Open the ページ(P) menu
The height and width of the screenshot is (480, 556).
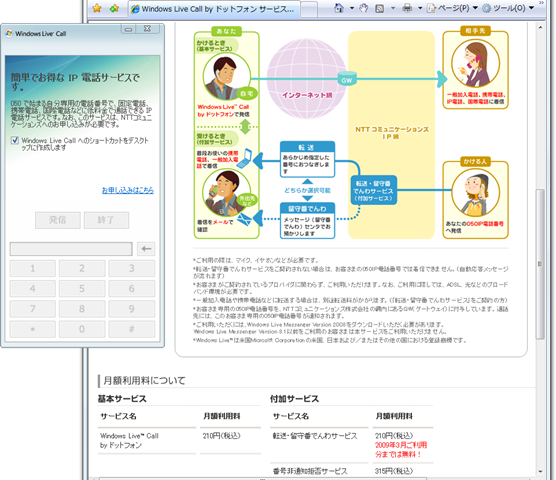point(453,8)
